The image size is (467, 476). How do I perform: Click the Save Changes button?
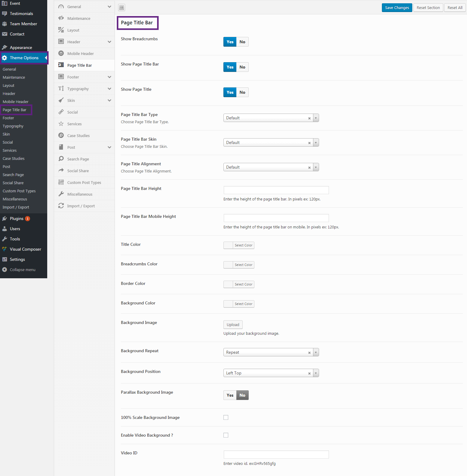click(397, 8)
